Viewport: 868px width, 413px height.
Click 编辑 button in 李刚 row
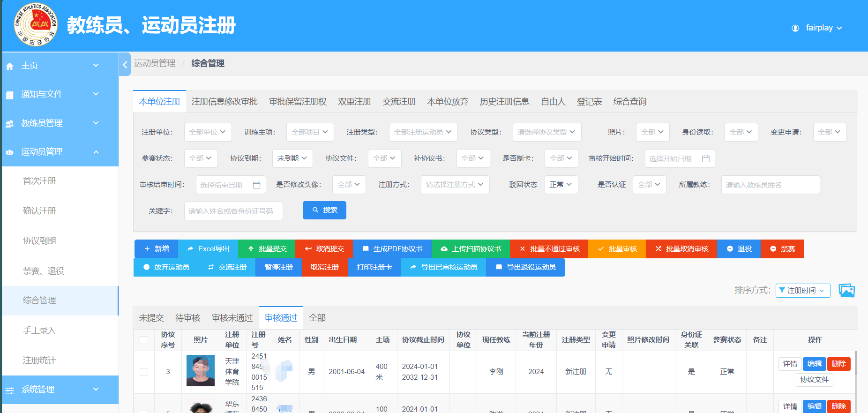click(814, 364)
